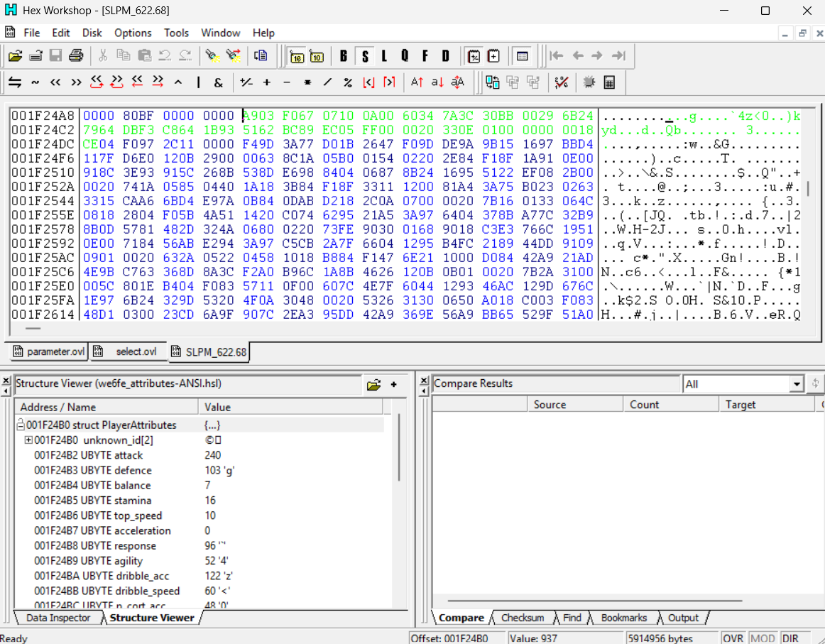Switch offsets to decimal (10) display
The image size is (825, 644).
pyautogui.click(x=317, y=56)
